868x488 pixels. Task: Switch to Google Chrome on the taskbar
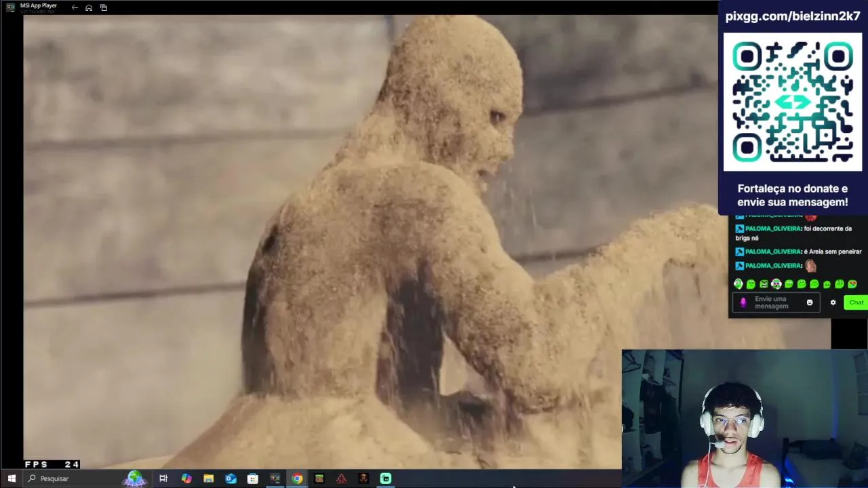pos(297,479)
